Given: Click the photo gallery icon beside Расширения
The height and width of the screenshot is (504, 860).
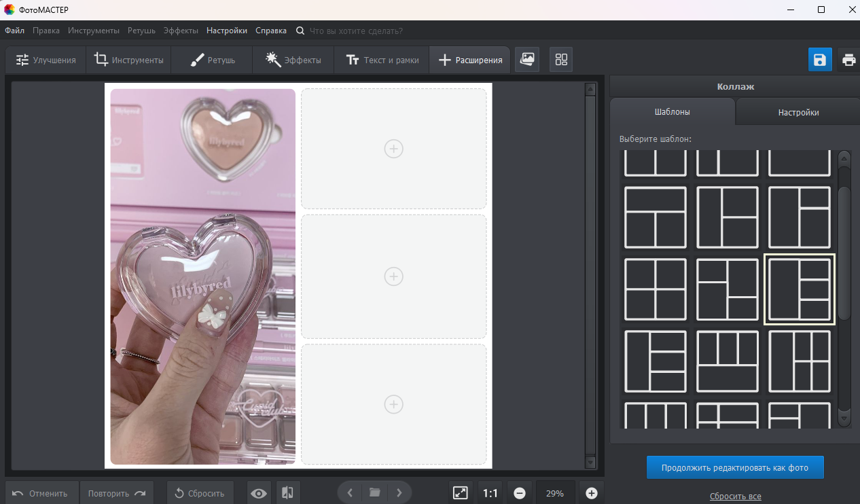Looking at the screenshot, I should (527, 59).
